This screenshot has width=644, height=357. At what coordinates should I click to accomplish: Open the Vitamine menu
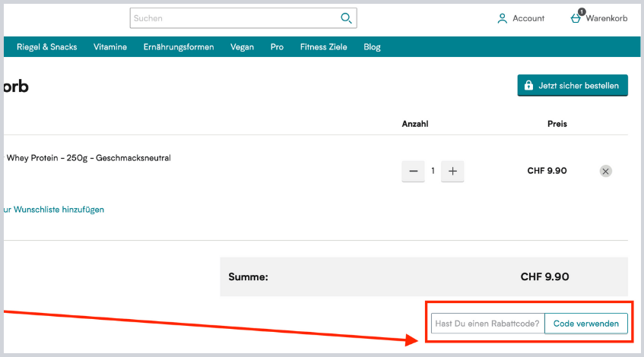click(110, 47)
